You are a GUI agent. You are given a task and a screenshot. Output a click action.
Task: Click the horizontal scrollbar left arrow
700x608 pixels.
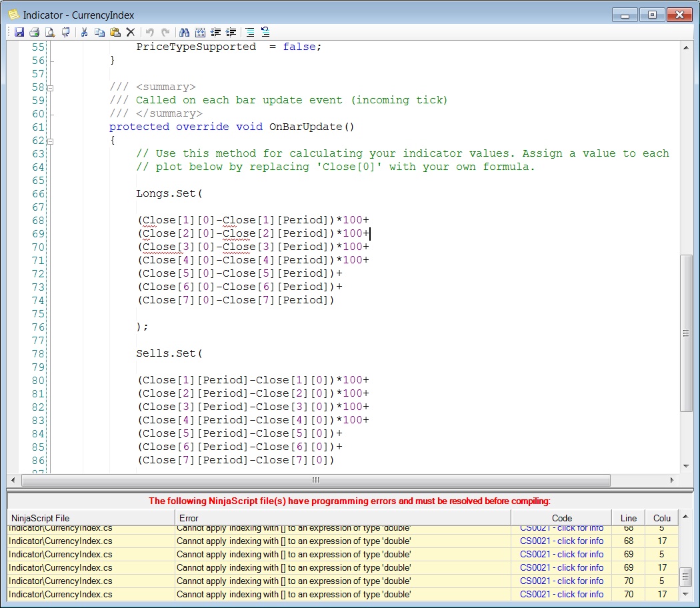tap(13, 480)
